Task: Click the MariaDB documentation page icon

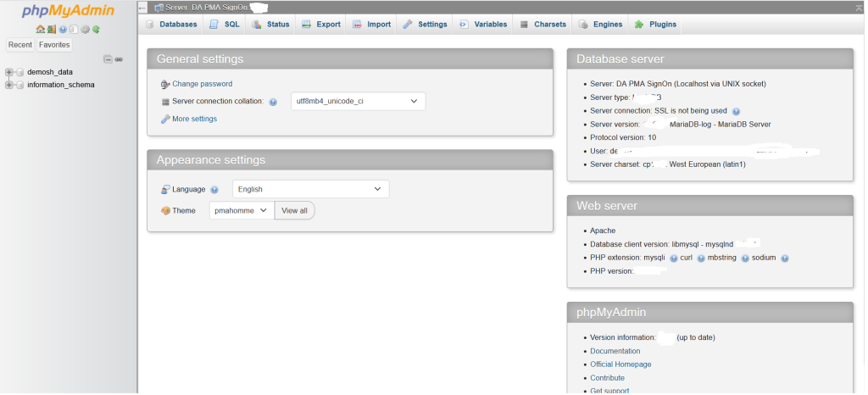Action: click(73, 30)
